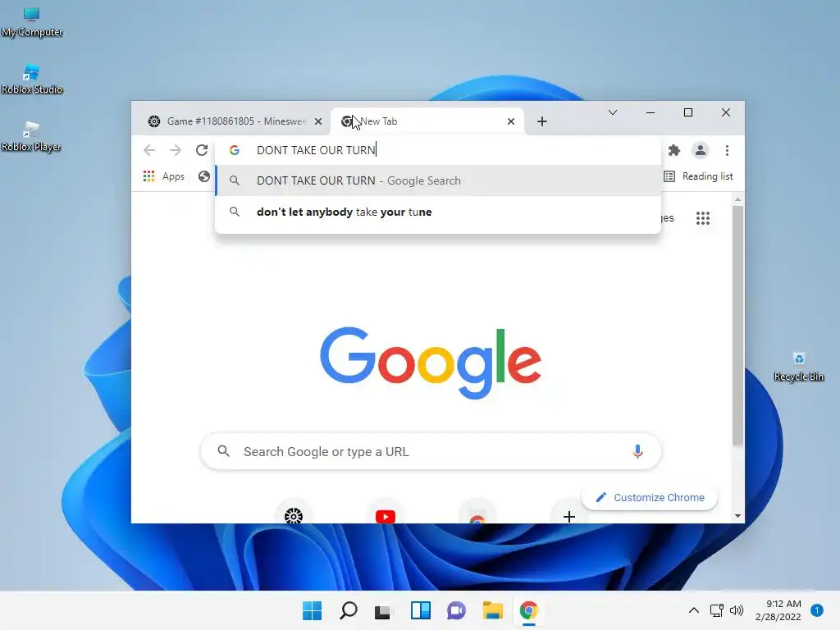Select 'DONT TAKE OUR TURN - Google Search' suggestion
The image size is (840, 630).
coord(438,181)
